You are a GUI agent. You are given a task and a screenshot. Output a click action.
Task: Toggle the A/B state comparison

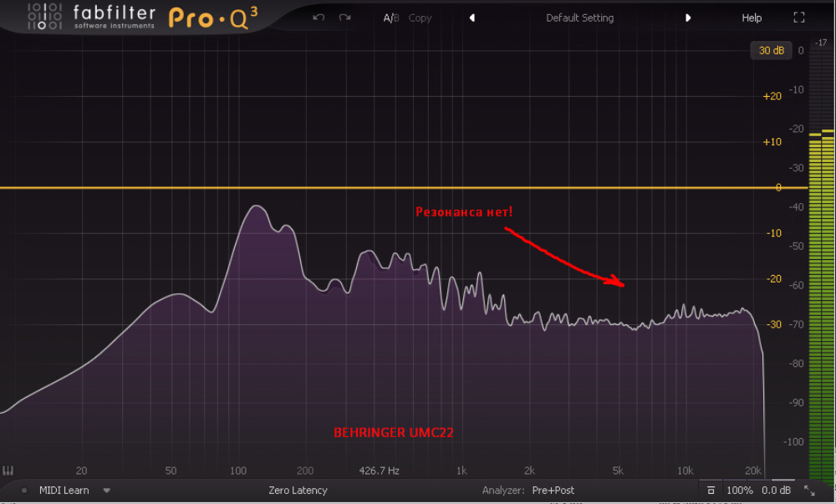(391, 18)
